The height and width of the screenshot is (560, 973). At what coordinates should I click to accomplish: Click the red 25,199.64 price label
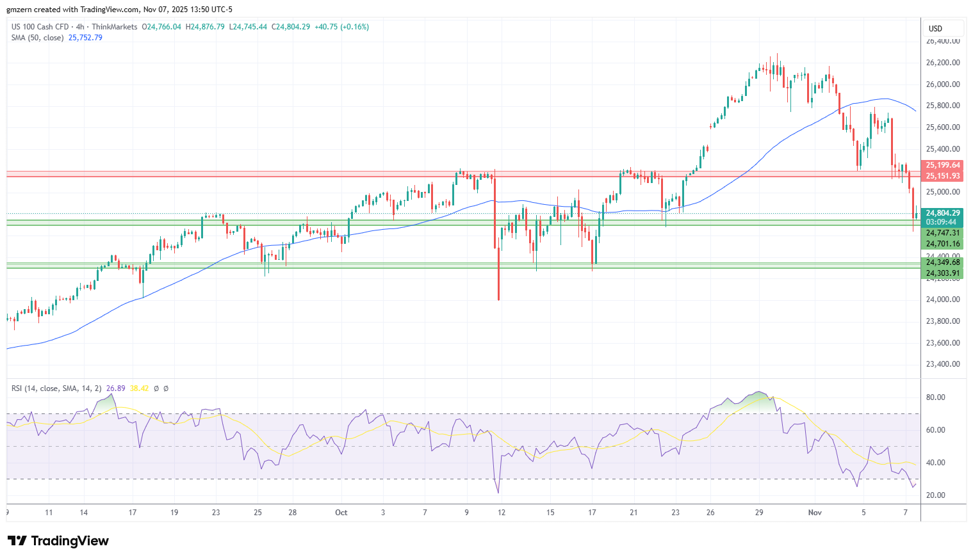942,165
